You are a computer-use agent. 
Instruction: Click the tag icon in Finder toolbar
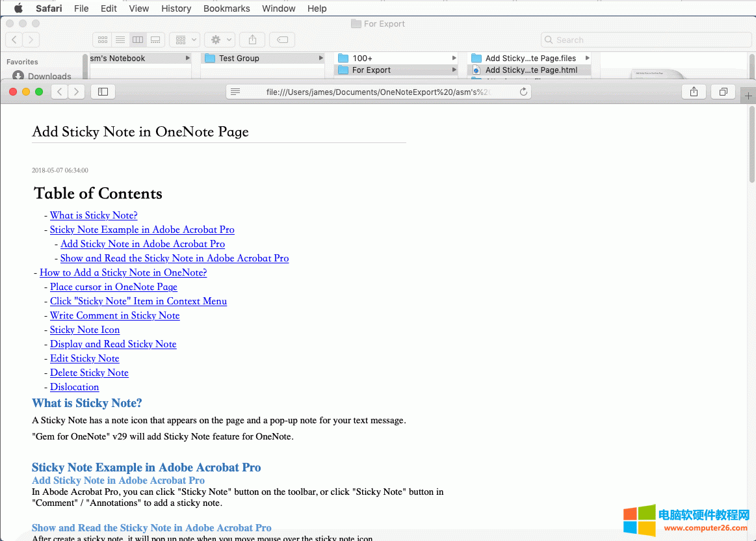coord(282,40)
